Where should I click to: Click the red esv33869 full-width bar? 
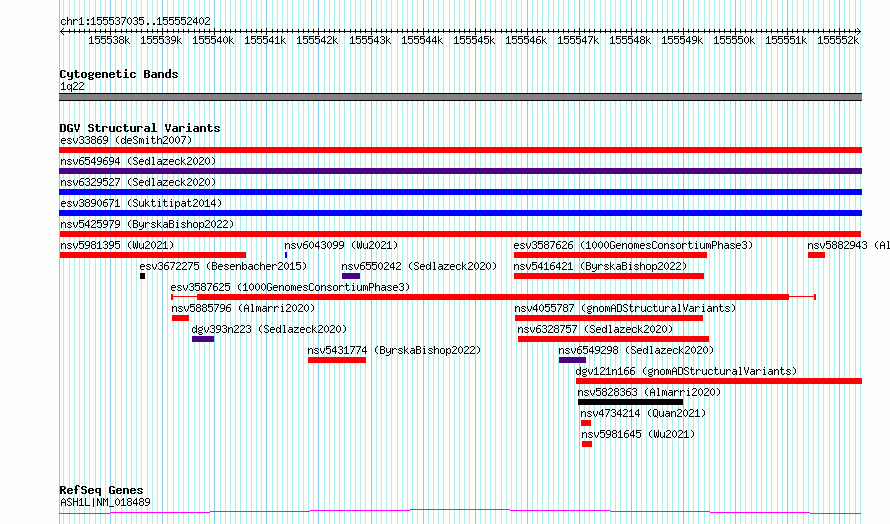coord(460,150)
